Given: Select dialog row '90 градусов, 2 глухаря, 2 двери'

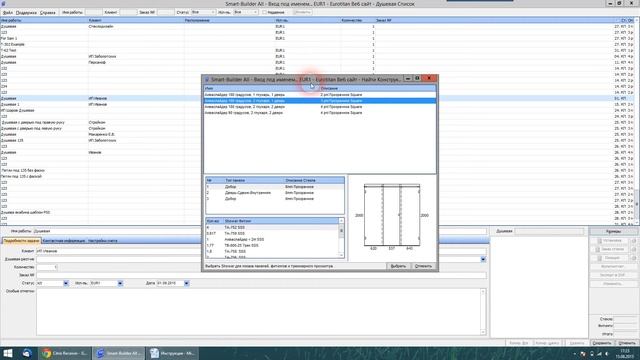Looking at the screenshot, I should coord(320,113).
